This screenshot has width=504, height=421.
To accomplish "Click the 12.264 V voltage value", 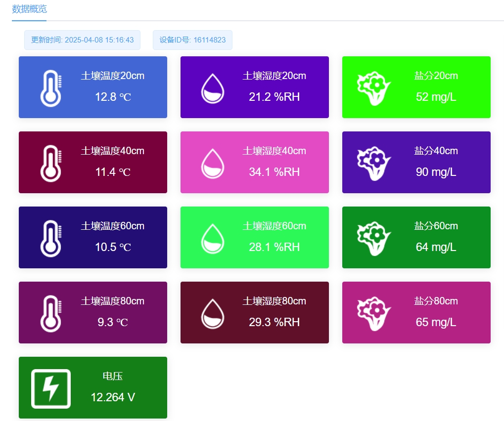I will click(x=113, y=397).
